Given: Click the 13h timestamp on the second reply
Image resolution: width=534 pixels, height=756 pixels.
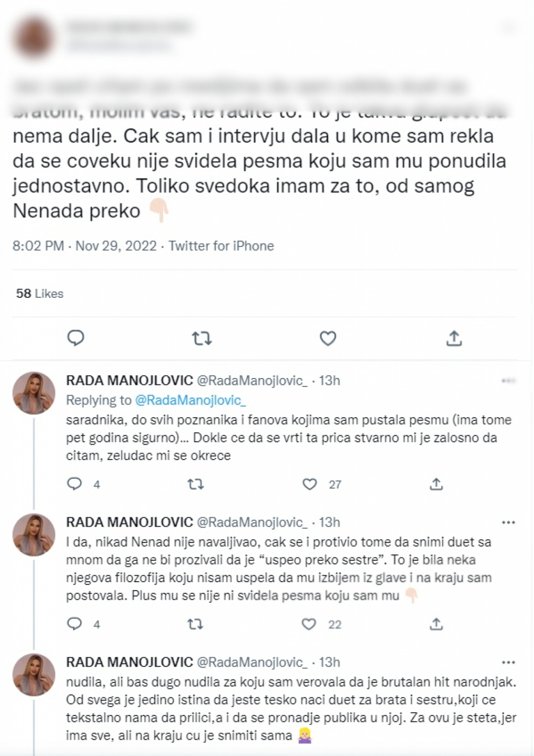Looking at the screenshot, I should pos(329,522).
